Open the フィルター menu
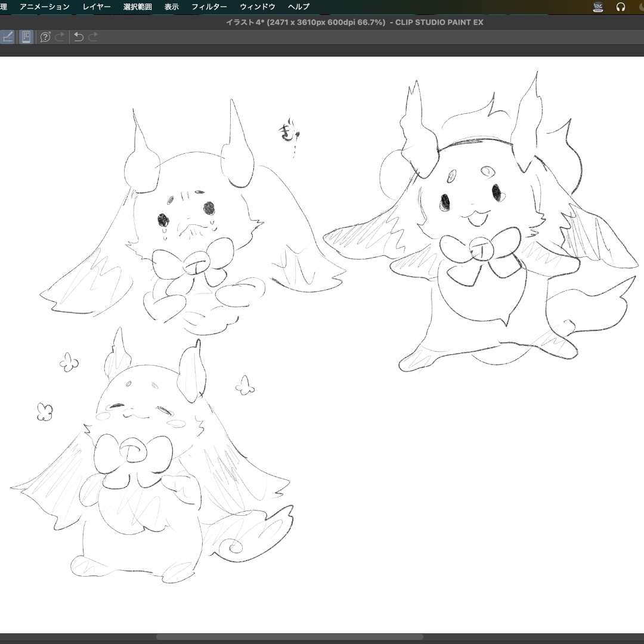This screenshot has height=644, width=644. point(209,7)
